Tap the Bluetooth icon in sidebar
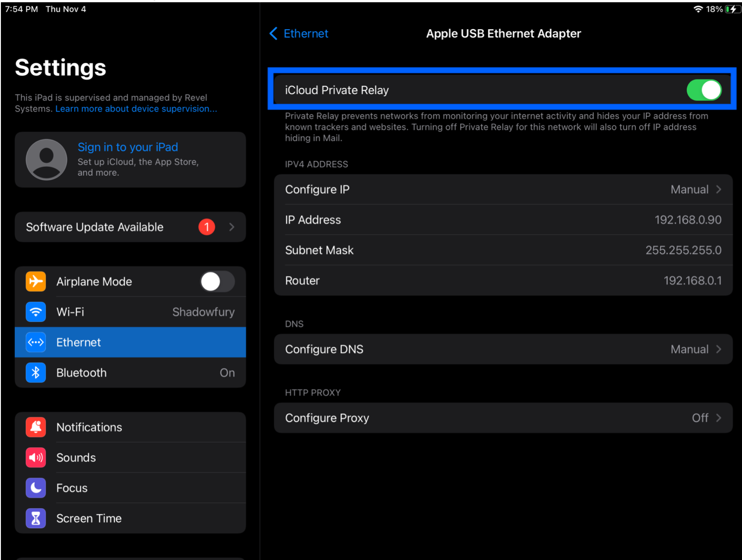Image resolution: width=742 pixels, height=560 pixels. tap(36, 373)
